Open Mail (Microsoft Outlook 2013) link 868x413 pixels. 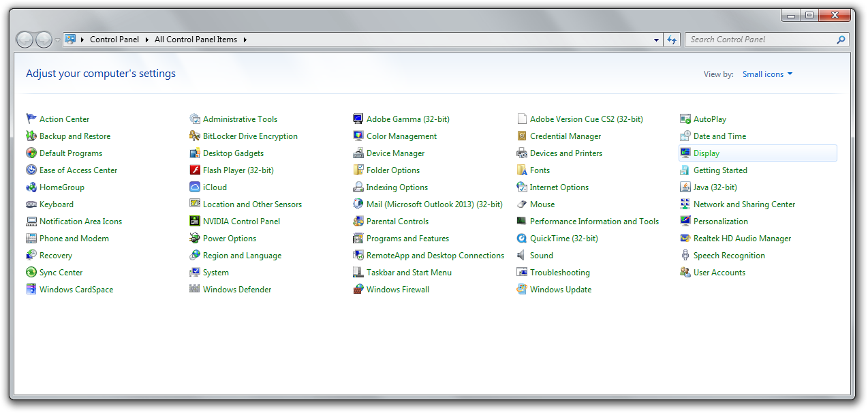pos(434,204)
